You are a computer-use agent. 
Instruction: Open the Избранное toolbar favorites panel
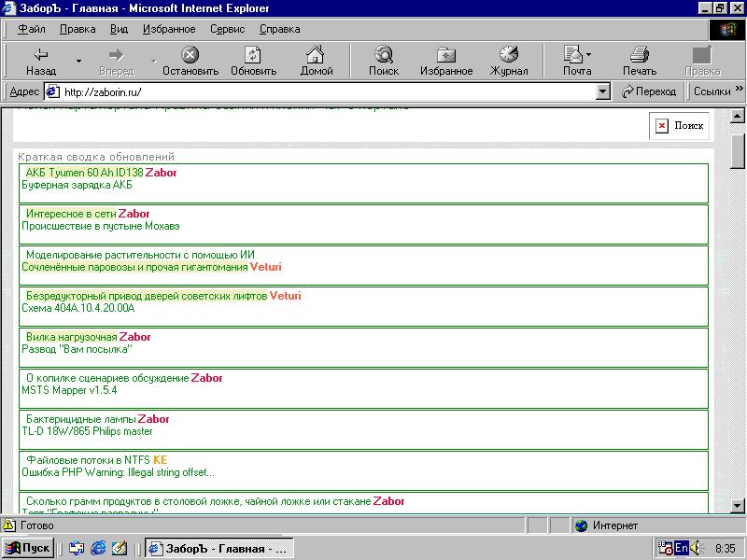pyautogui.click(x=446, y=62)
